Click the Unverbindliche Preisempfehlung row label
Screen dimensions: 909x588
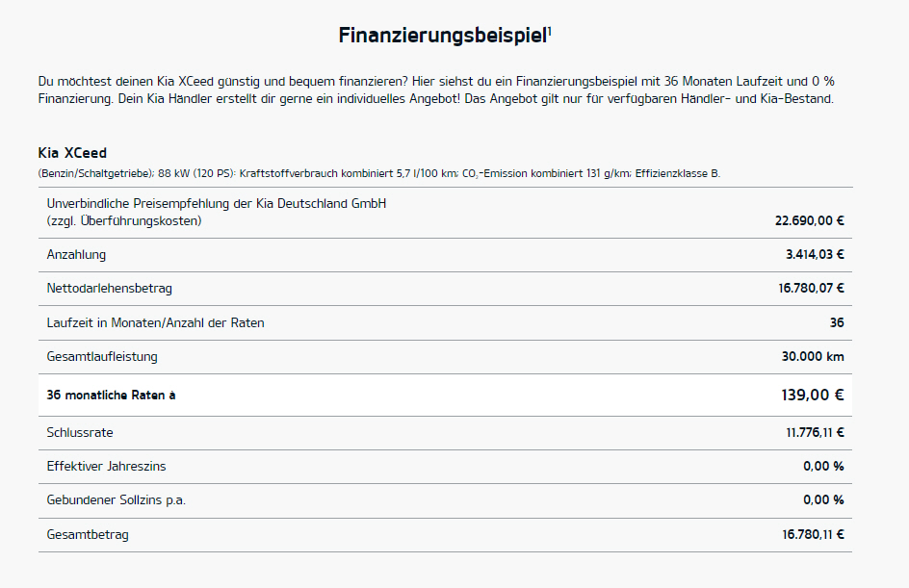pos(217,212)
